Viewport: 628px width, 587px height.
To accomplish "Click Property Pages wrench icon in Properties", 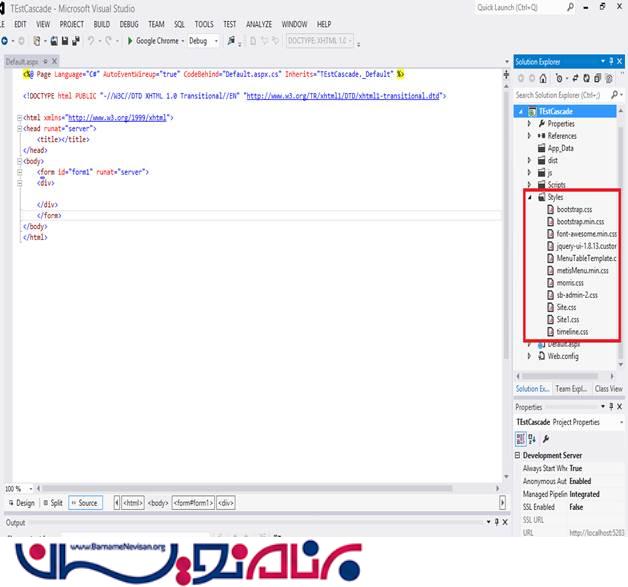I will coord(545,438).
